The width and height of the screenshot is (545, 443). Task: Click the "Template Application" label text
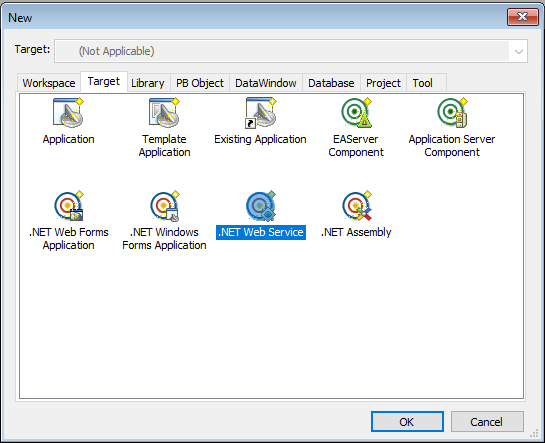[164, 146]
